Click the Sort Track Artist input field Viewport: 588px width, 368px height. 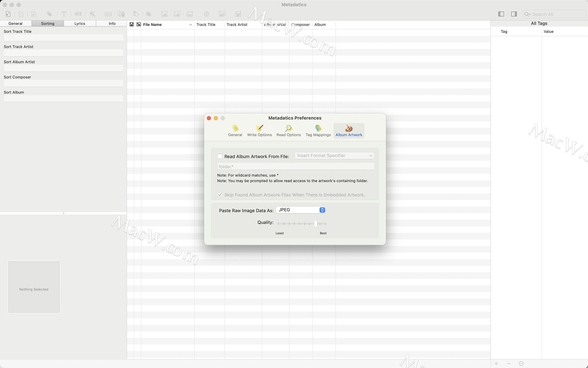[63, 53]
